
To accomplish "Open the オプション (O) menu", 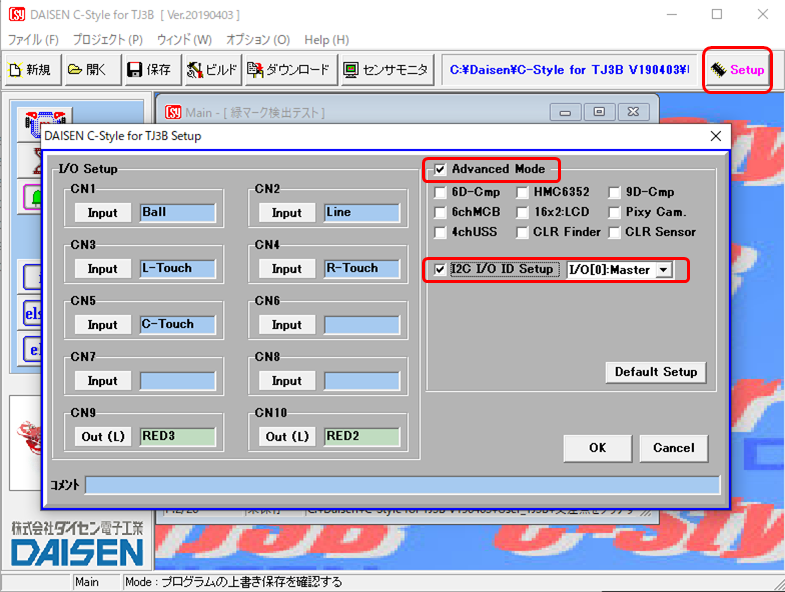I will coord(258,40).
